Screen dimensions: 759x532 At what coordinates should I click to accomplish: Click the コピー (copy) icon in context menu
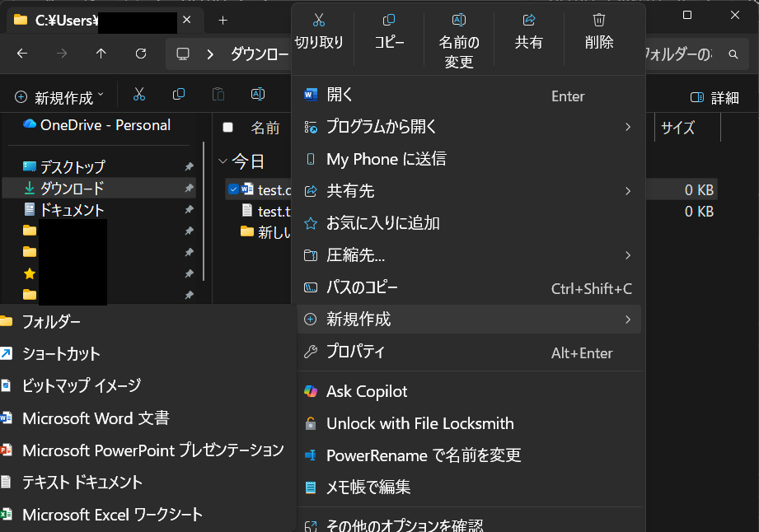click(x=389, y=20)
